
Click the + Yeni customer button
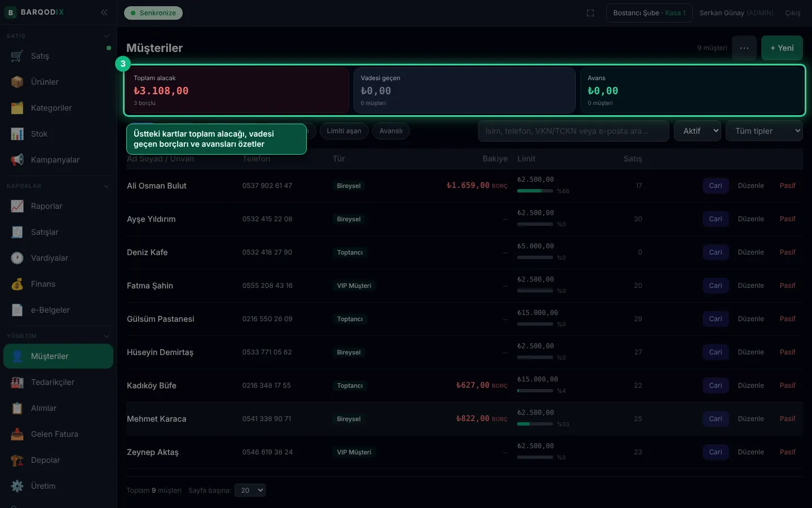point(782,48)
